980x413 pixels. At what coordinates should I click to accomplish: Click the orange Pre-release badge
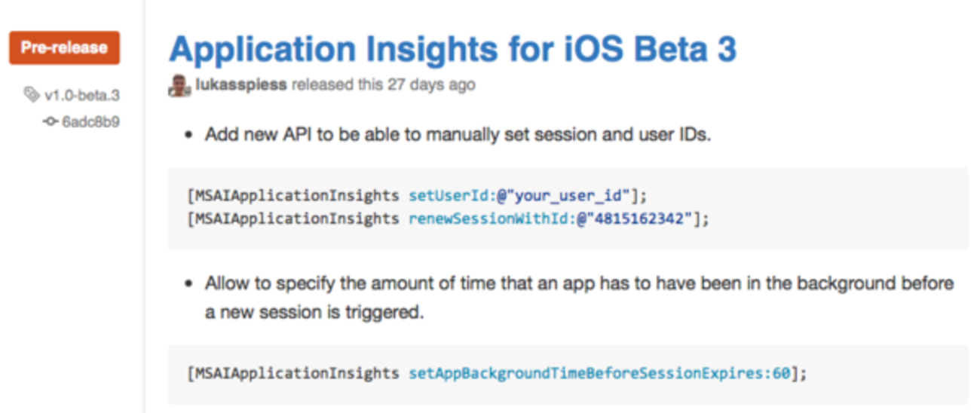click(64, 47)
